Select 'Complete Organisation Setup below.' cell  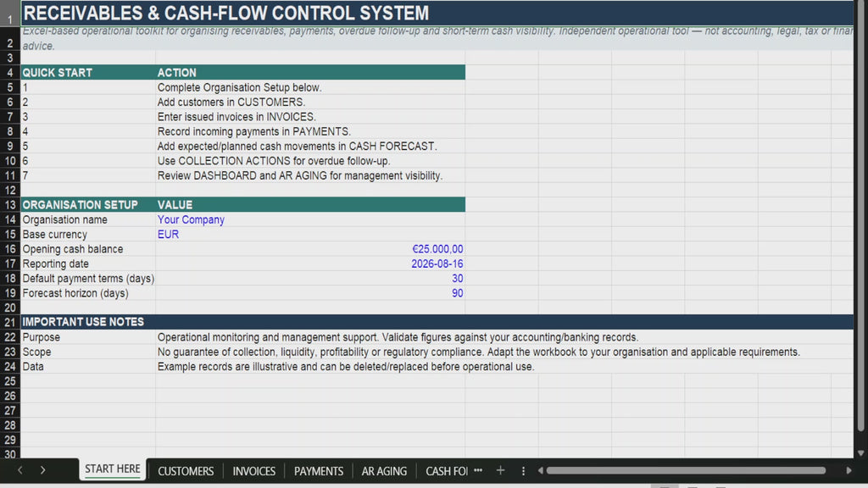click(x=310, y=87)
